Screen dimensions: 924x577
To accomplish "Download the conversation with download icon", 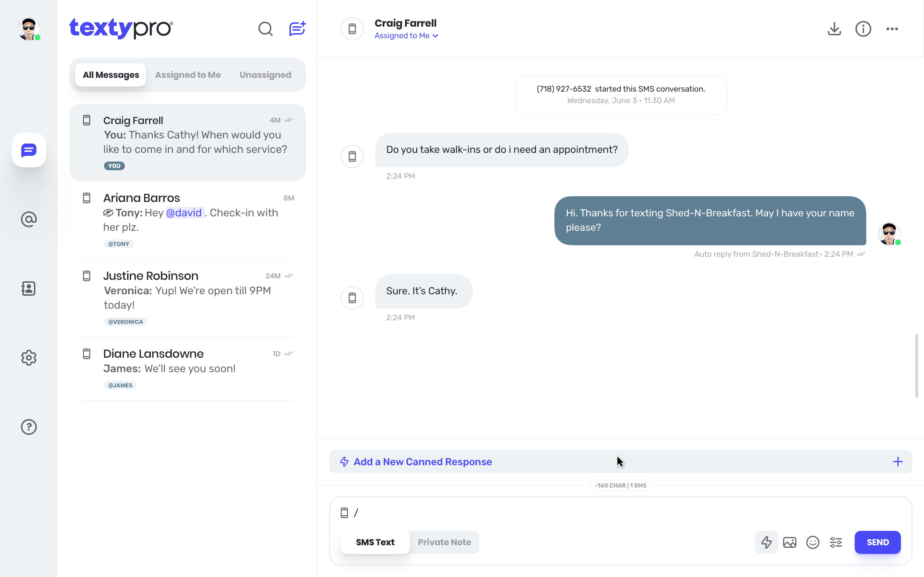I will tap(834, 29).
